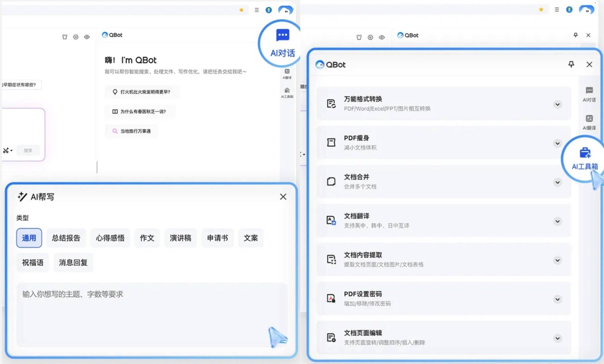Viewport: 604px width, 364px height.
Task: Click the favorites star in right browser window
Action: coord(541,9)
